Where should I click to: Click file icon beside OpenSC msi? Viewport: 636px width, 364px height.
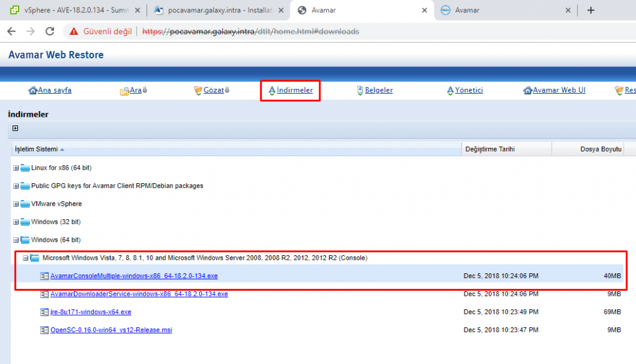(45, 330)
